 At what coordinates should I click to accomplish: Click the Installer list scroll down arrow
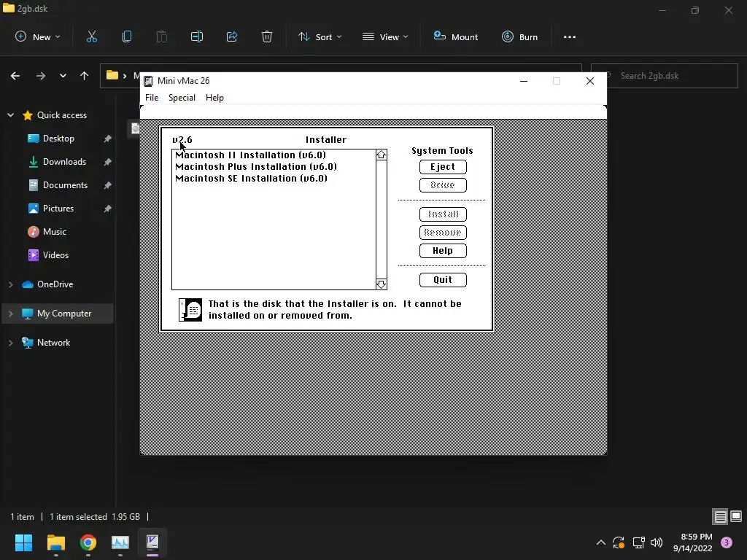(x=381, y=284)
